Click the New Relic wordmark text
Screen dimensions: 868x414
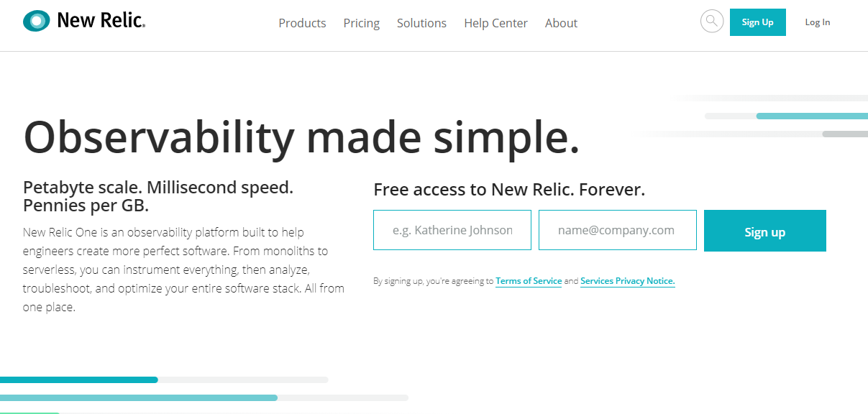101,22
